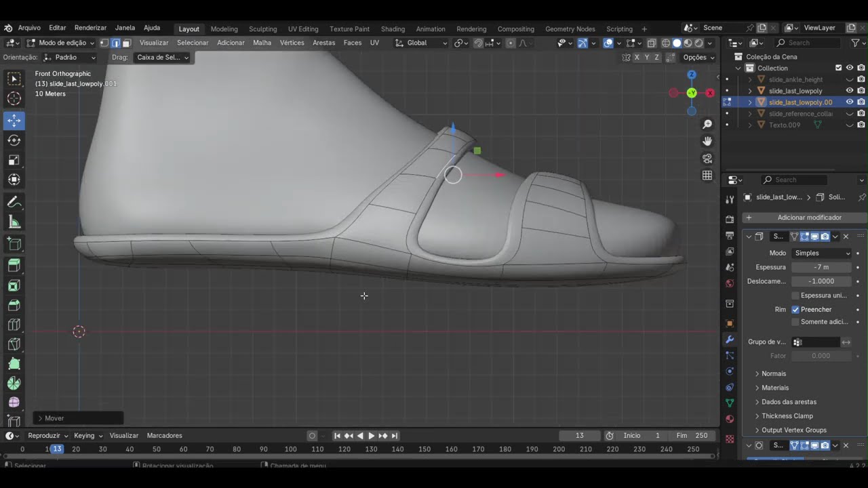Open the Modo Simples dropdown

click(821, 253)
